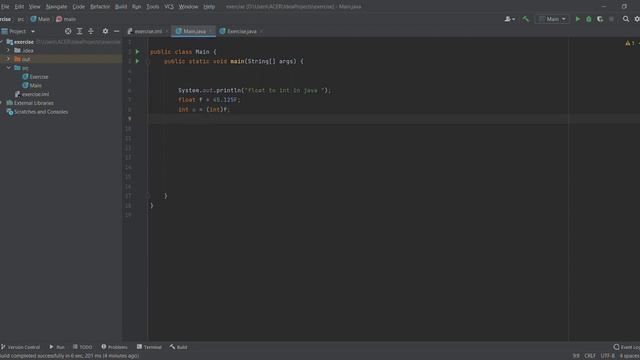Open the Run menu
The height and width of the screenshot is (360, 640).
(136, 7)
